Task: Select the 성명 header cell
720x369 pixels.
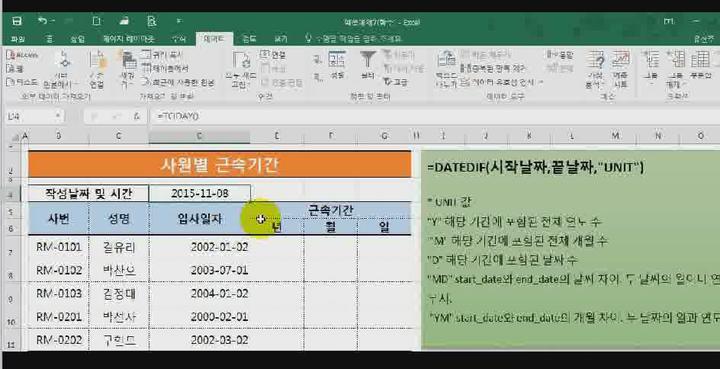Action: click(118, 219)
